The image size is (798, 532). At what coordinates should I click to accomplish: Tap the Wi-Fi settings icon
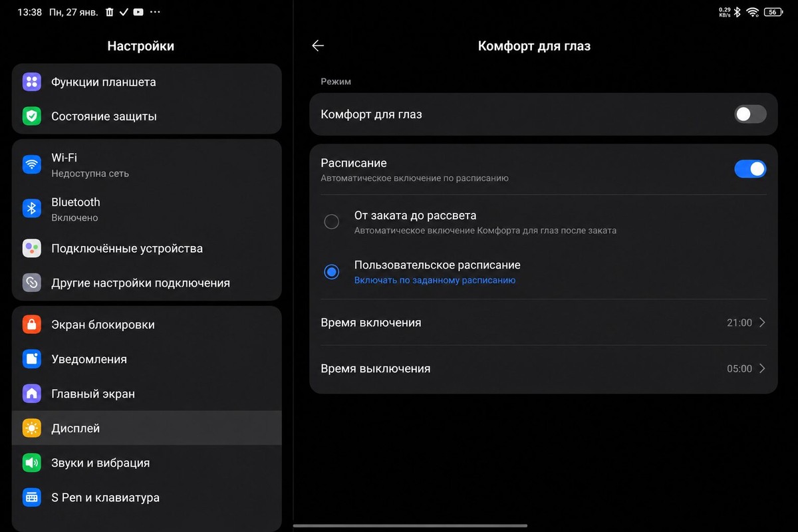point(32,164)
